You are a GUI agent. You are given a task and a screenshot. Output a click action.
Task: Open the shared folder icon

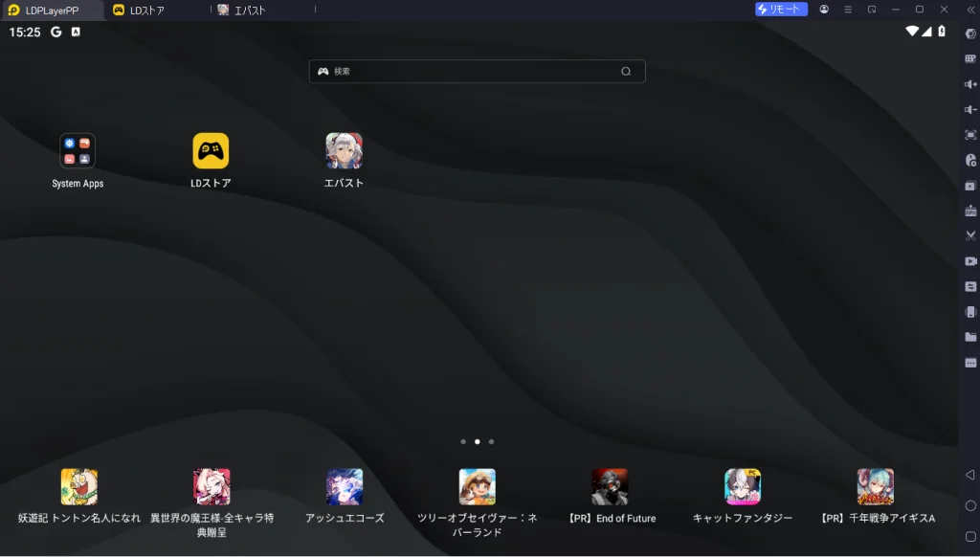click(x=970, y=337)
